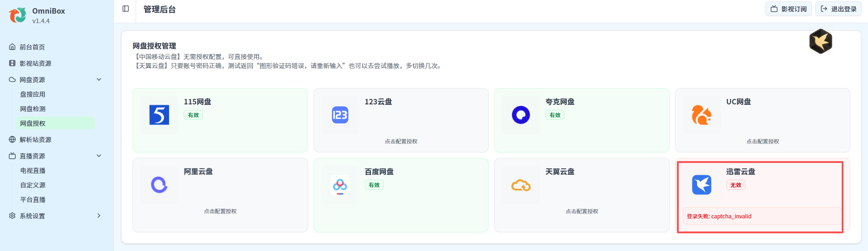Screen dimensions: 868x251
Task: Click the 天翼云盘 card title
Action: [x=560, y=172]
